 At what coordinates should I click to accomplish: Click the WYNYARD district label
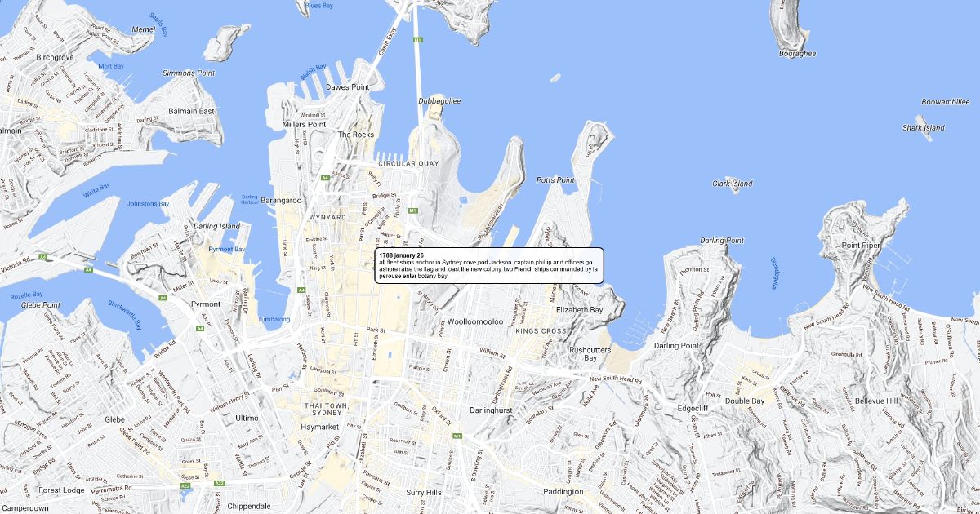(x=327, y=218)
